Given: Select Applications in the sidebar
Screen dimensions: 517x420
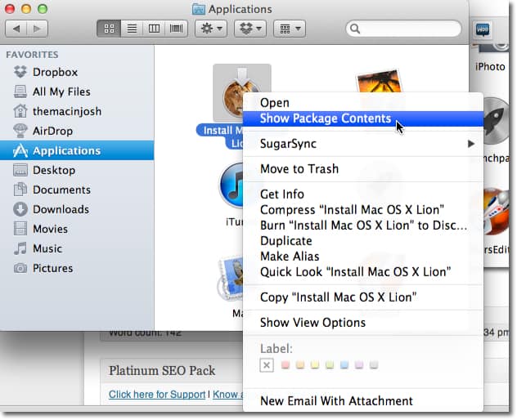Looking at the screenshot, I should click(77, 150).
